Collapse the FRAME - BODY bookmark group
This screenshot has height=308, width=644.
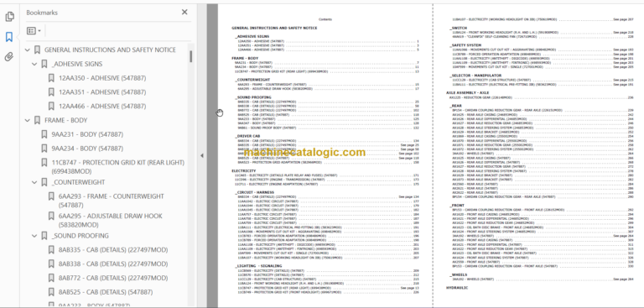point(28,121)
